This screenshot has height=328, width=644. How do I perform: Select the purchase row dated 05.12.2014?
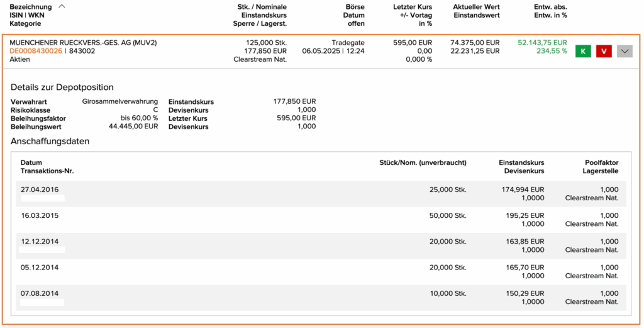tap(321, 272)
